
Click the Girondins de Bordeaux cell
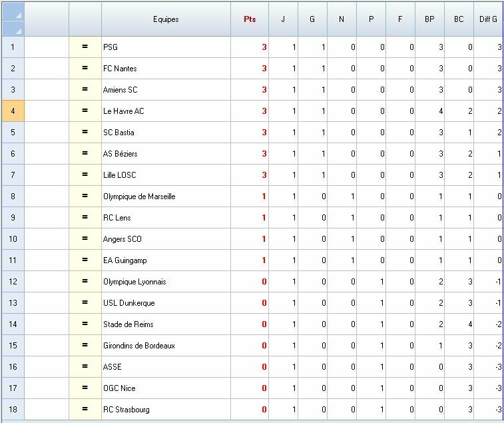[166, 346]
